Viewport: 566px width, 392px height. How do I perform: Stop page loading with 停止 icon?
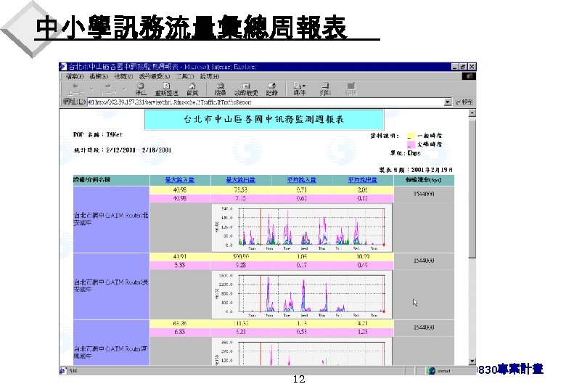coord(141,89)
